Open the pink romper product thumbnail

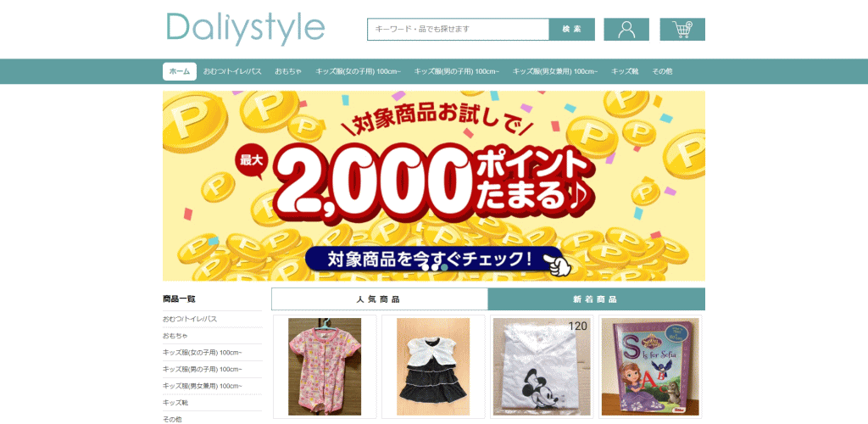click(x=325, y=366)
